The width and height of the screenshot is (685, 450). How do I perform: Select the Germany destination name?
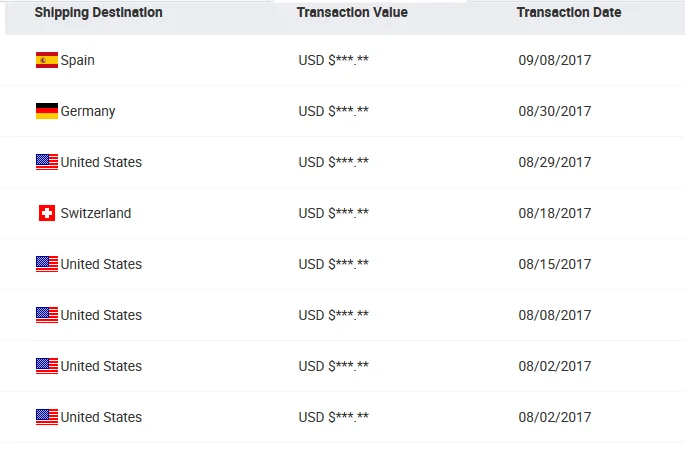click(x=88, y=111)
